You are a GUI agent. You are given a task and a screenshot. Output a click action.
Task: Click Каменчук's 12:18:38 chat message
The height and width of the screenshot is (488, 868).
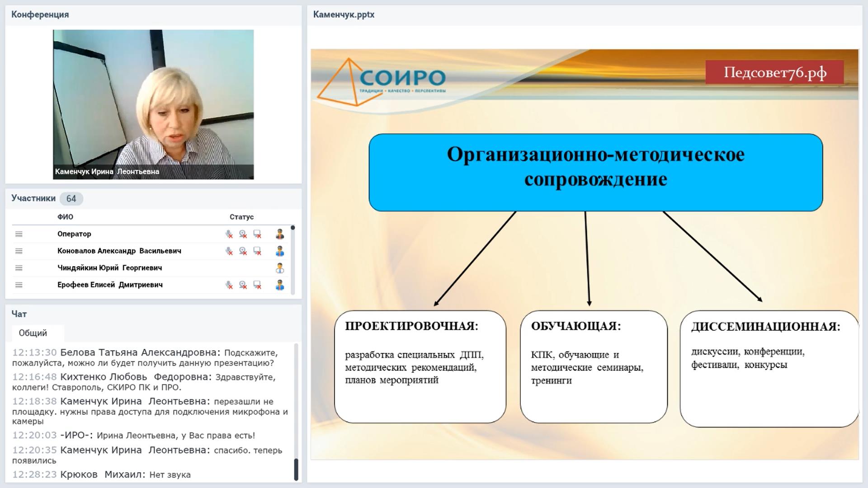150,411
